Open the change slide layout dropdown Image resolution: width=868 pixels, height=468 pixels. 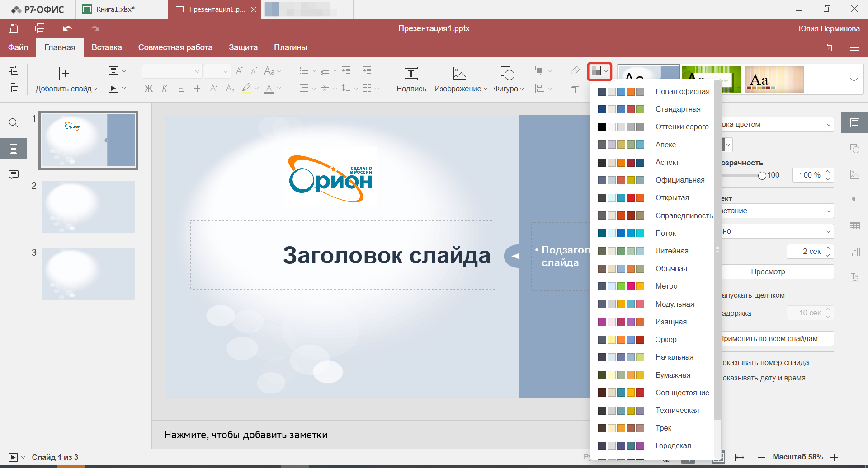coord(117,71)
